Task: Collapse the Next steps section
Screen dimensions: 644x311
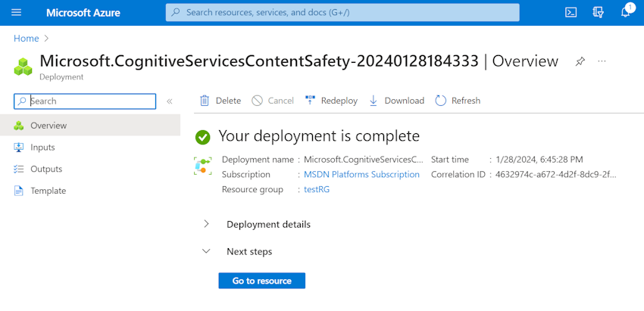Action: [206, 251]
